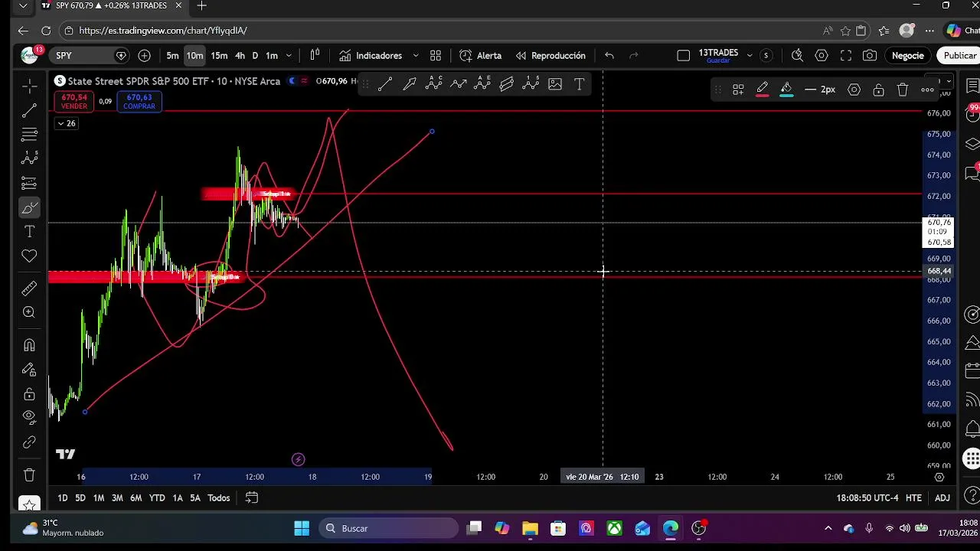Select the trend line tool in left sidebar
Screen dimensions: 980x551
pos(29,111)
